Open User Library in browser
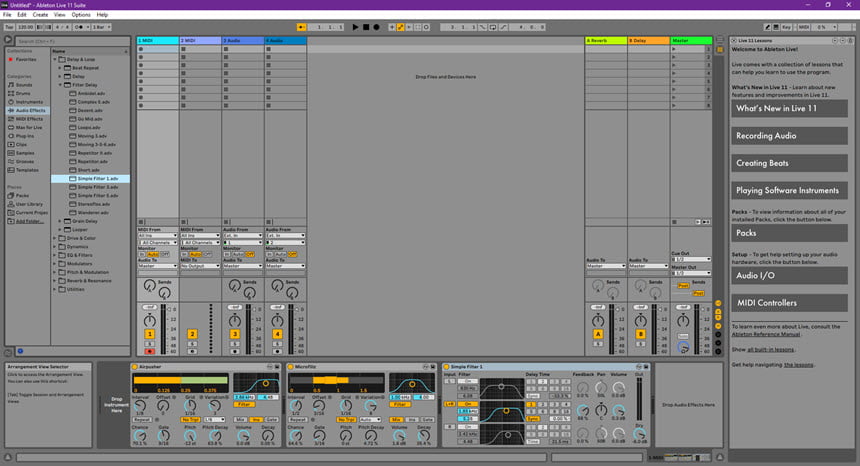860x466 pixels. point(29,204)
